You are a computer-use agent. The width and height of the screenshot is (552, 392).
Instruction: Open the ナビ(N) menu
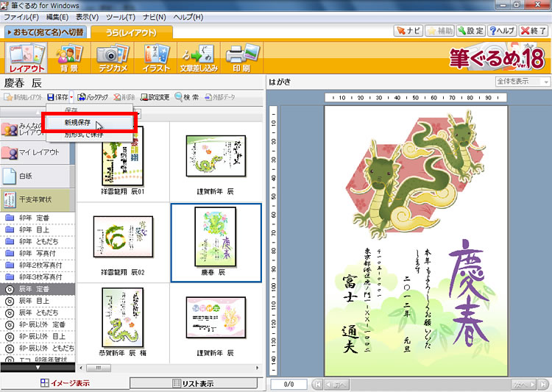(x=155, y=17)
